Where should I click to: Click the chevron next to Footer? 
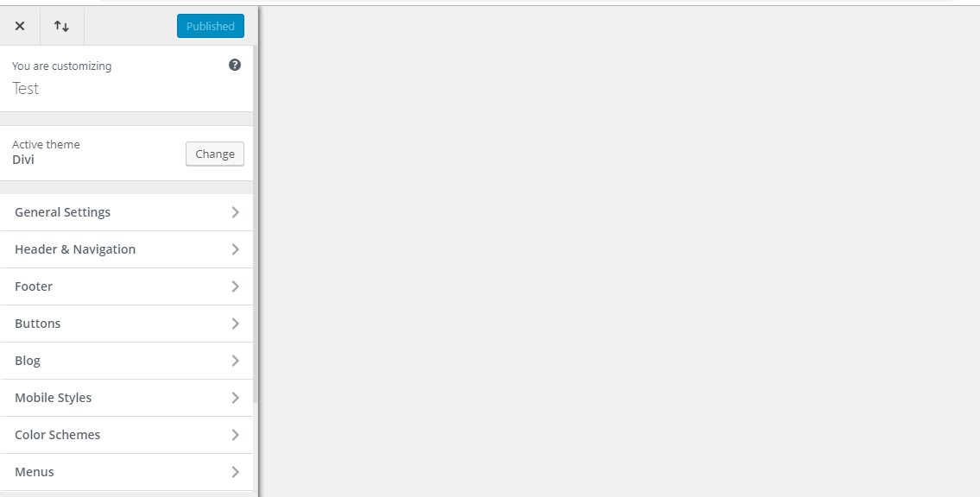coord(236,286)
